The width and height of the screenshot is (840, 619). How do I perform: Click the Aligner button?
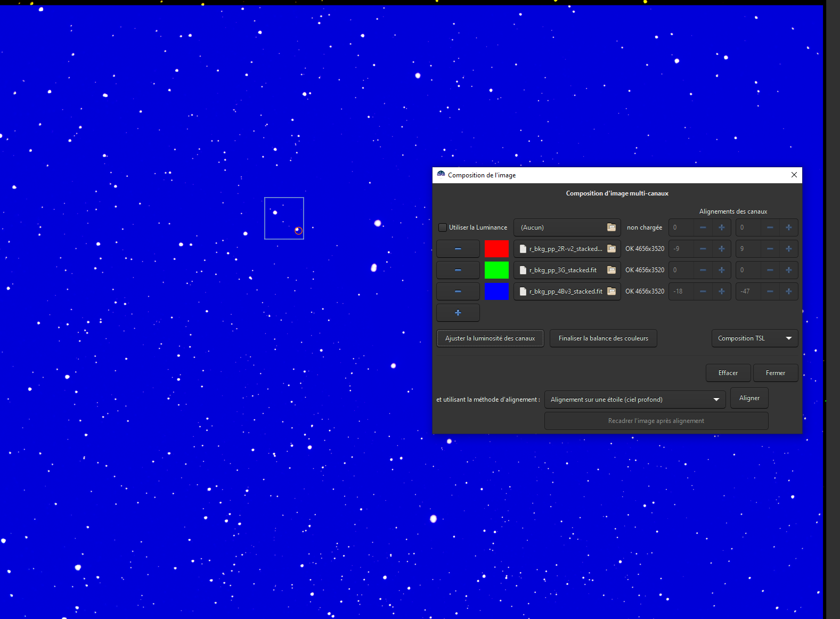point(749,398)
